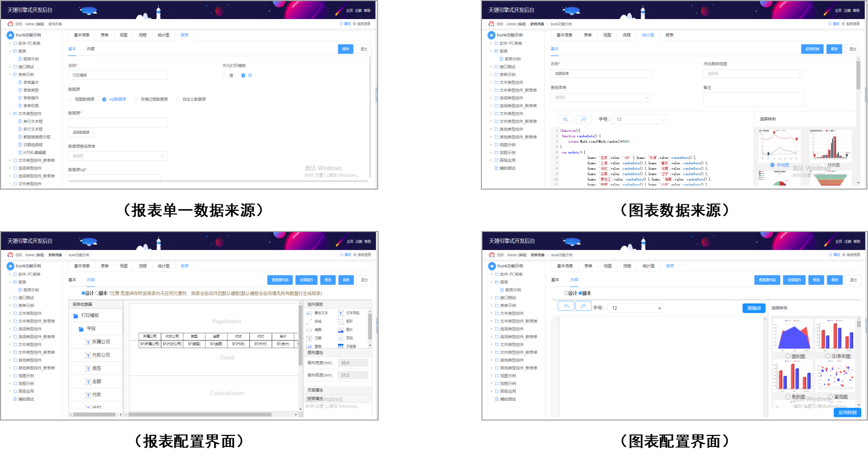Select the 视图数据源 radio option

70,100
